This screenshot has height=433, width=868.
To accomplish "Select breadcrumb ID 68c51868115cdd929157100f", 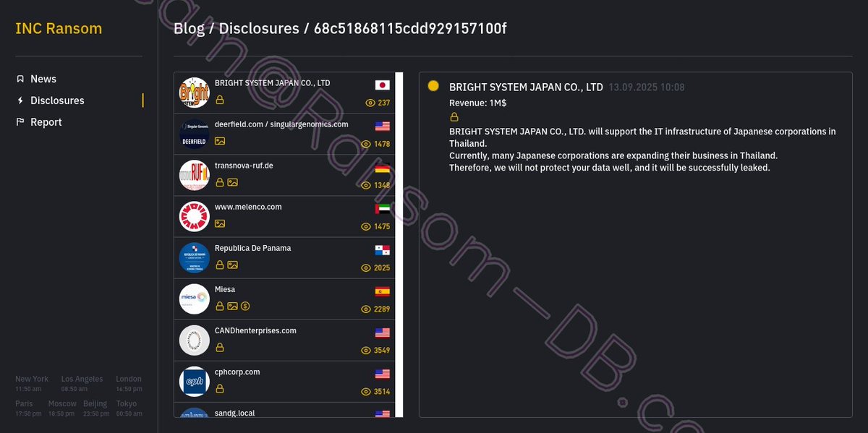I will (410, 29).
